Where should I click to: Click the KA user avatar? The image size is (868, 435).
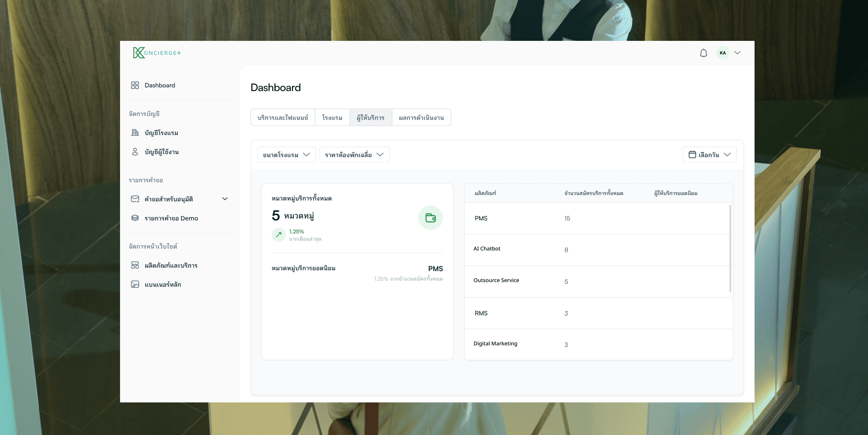click(723, 53)
